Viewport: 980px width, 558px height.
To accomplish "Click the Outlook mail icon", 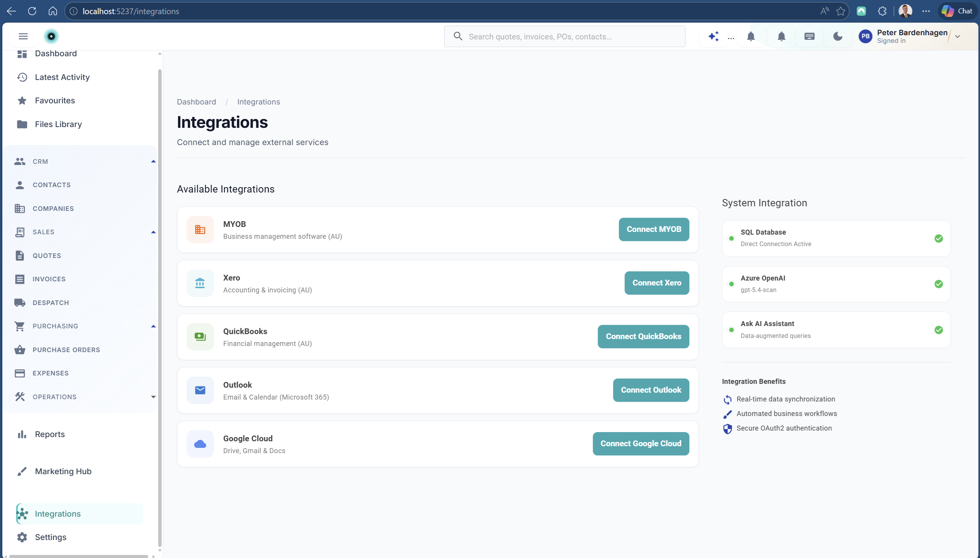I will [x=200, y=390].
